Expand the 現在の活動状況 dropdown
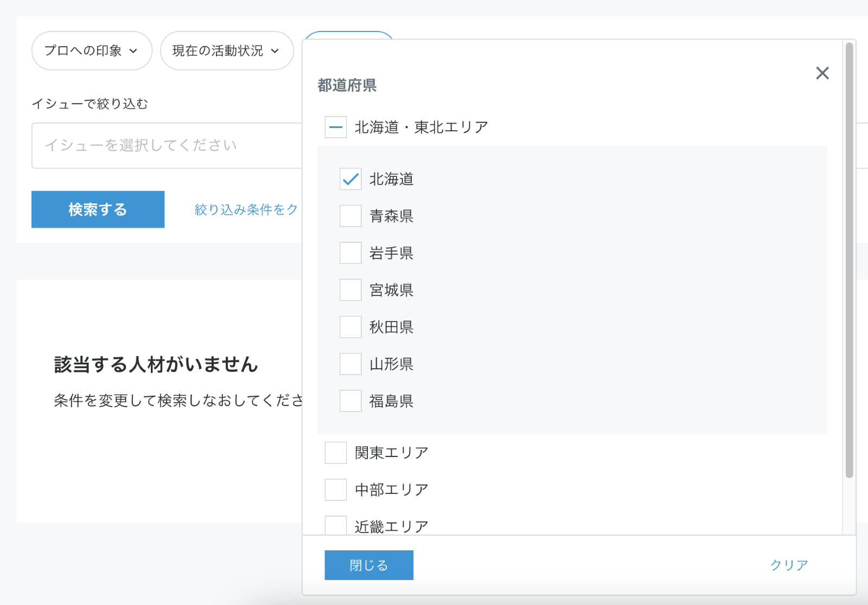This screenshot has width=868, height=605. coord(226,51)
